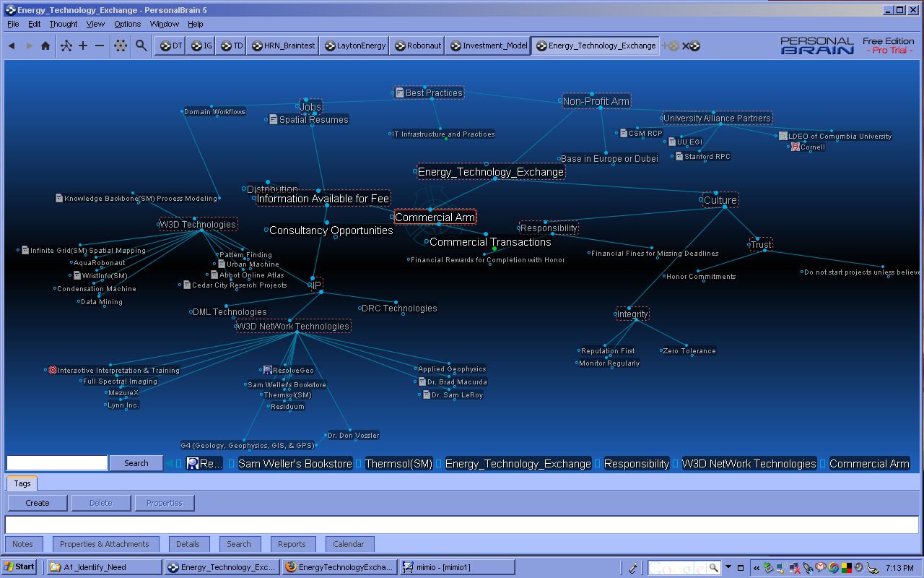Click the note icon beside Best Practices
924x578 pixels.
pyautogui.click(x=399, y=93)
